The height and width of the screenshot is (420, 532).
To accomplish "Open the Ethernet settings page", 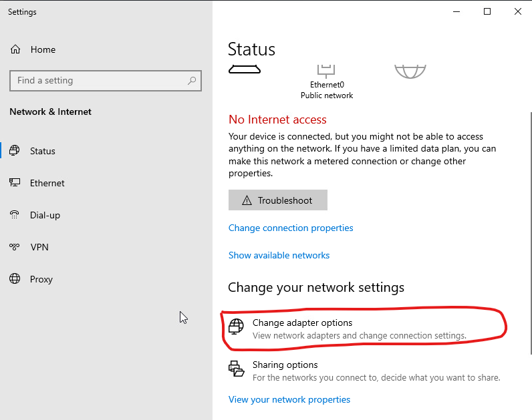I will pos(106,183).
